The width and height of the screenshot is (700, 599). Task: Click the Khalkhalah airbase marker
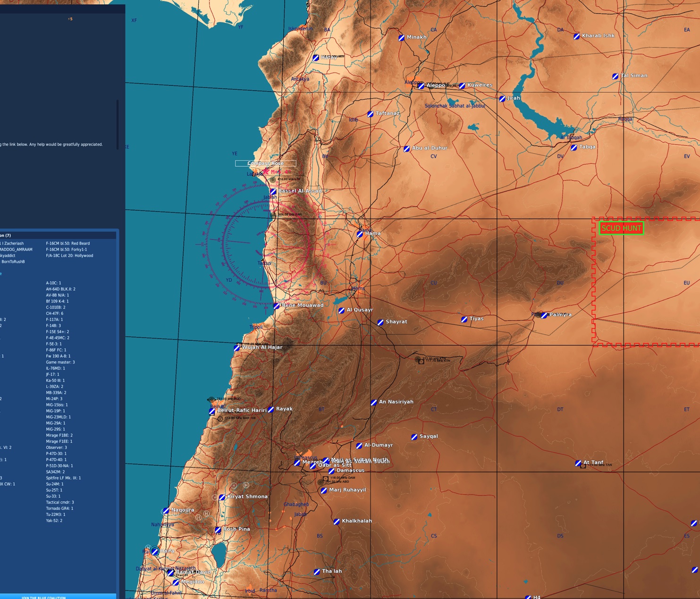(337, 522)
